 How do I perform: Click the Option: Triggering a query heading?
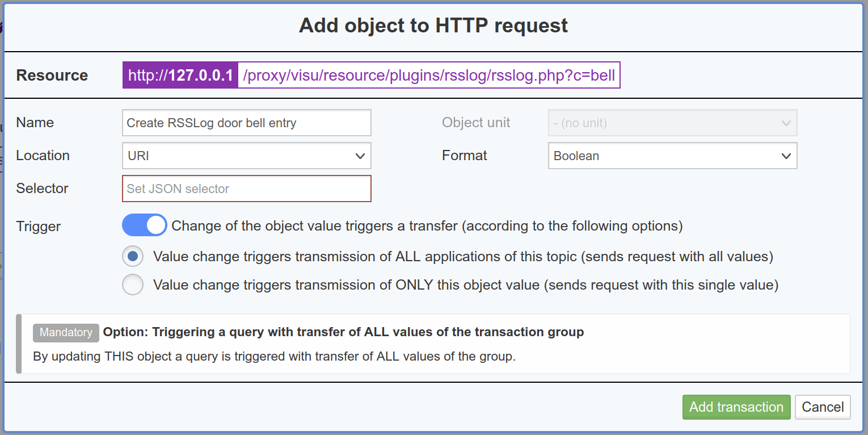(343, 332)
